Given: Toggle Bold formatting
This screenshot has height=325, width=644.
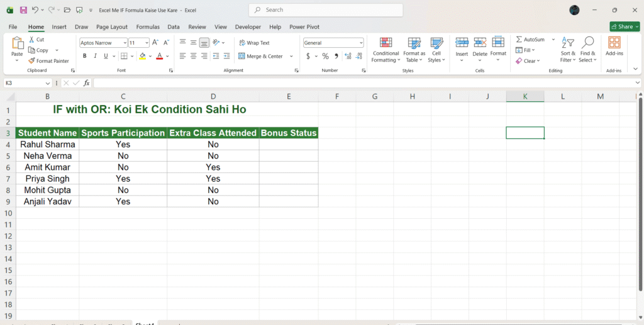Looking at the screenshot, I should 85,56.
